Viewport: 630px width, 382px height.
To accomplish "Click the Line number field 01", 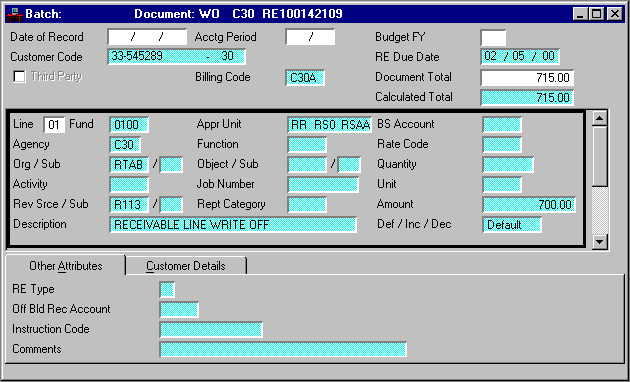I will (54, 125).
